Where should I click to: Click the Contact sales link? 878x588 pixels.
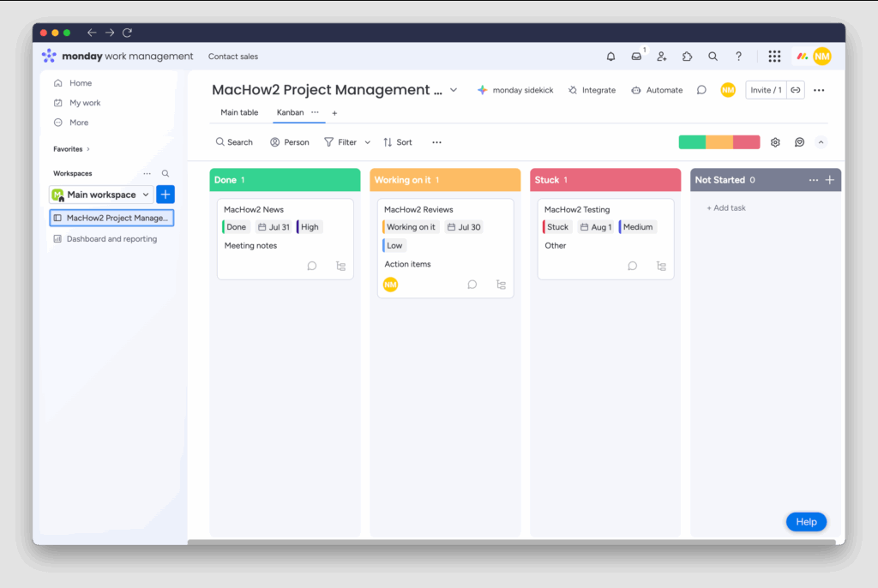(x=233, y=57)
